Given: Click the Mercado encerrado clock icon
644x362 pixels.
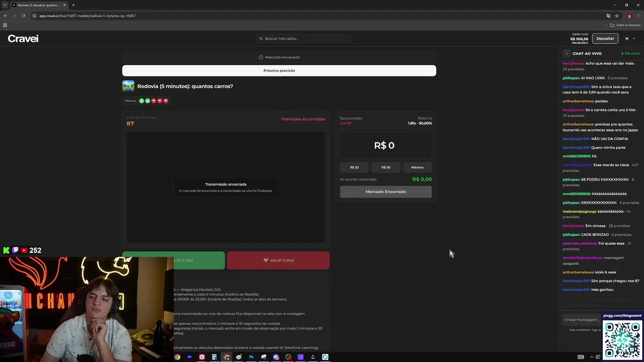Looking at the screenshot, I should tap(261, 57).
